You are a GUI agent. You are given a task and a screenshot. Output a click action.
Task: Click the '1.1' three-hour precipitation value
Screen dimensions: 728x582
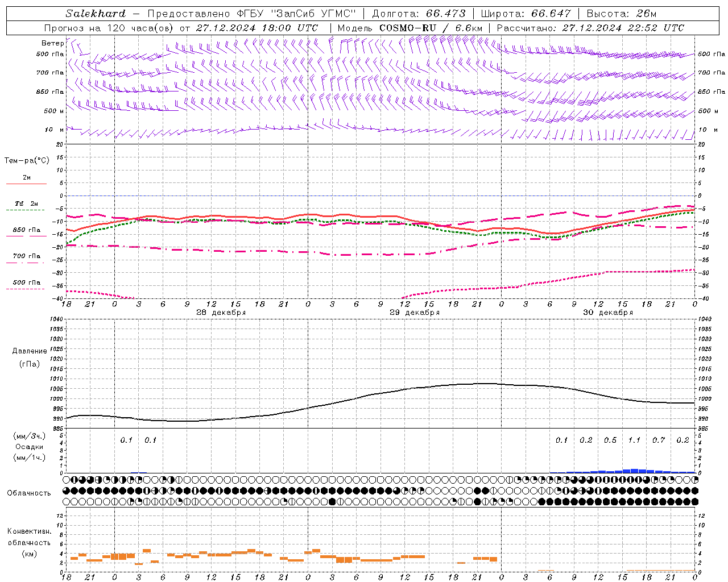[634, 440]
